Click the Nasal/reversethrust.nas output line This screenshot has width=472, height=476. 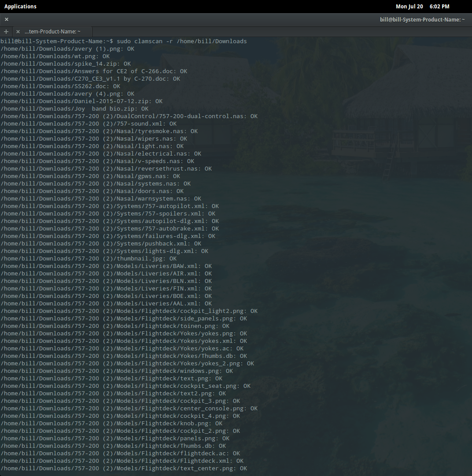click(106, 169)
